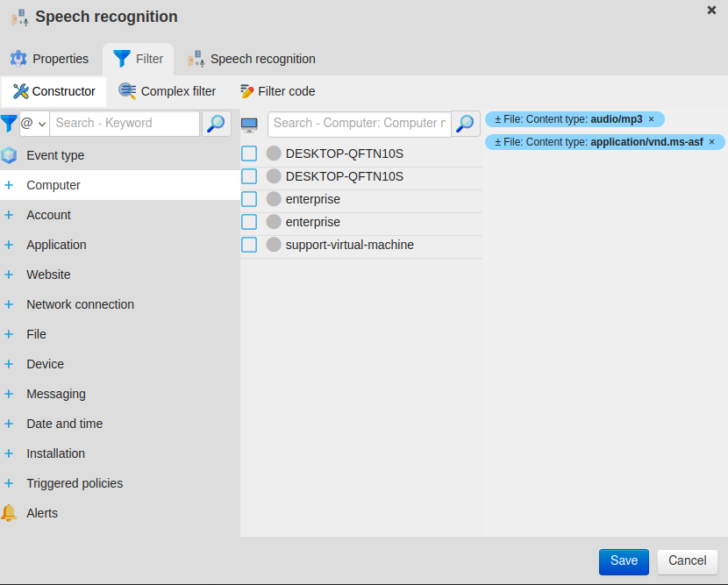The width and height of the screenshot is (728, 585).
Task: Check the support-virtual-machine checkbox
Action: (249, 245)
